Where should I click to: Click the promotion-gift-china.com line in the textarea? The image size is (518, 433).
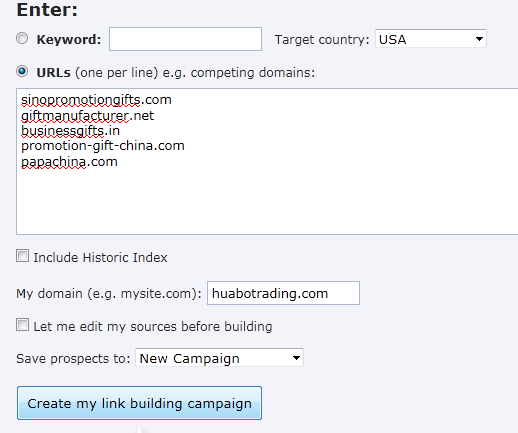click(103, 146)
